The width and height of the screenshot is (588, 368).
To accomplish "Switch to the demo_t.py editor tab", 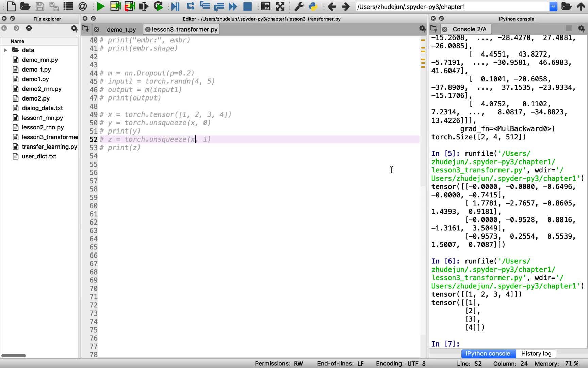I will (x=121, y=30).
